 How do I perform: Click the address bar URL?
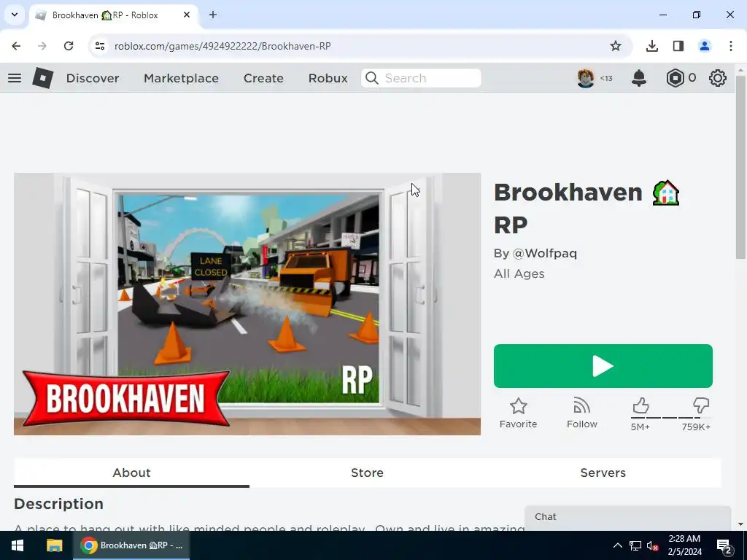[x=222, y=46]
